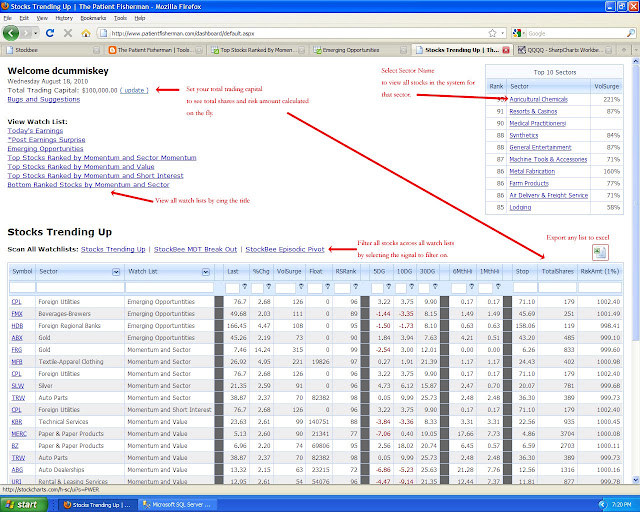The height and width of the screenshot is (512, 640).
Task: Open the Watch List column dropdown
Action: tap(206, 272)
